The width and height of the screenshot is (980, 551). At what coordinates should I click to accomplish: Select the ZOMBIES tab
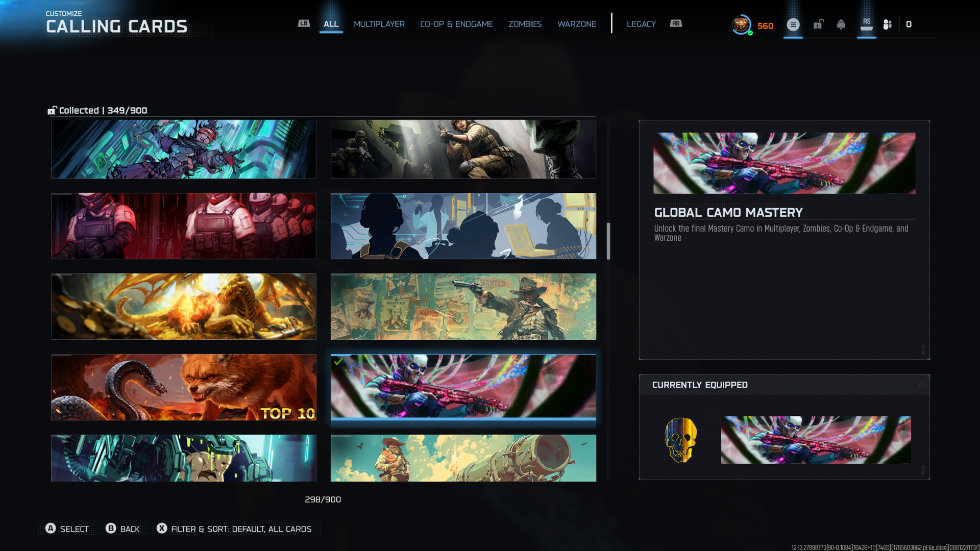coord(525,24)
